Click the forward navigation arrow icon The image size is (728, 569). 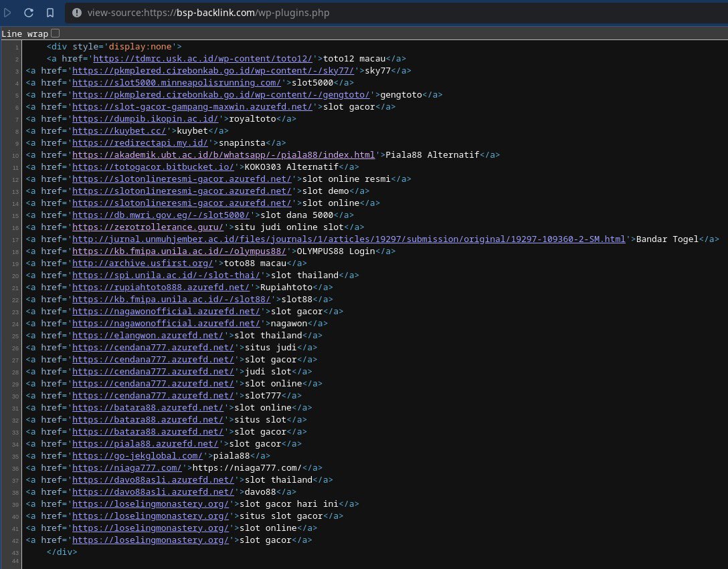point(7,13)
